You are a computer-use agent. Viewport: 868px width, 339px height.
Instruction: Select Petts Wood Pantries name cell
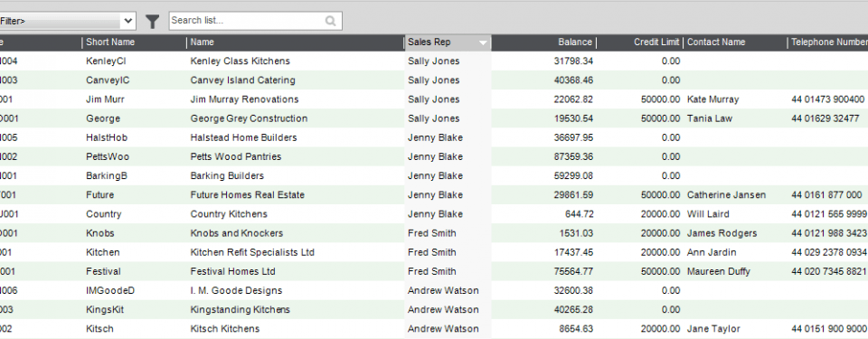click(x=236, y=156)
